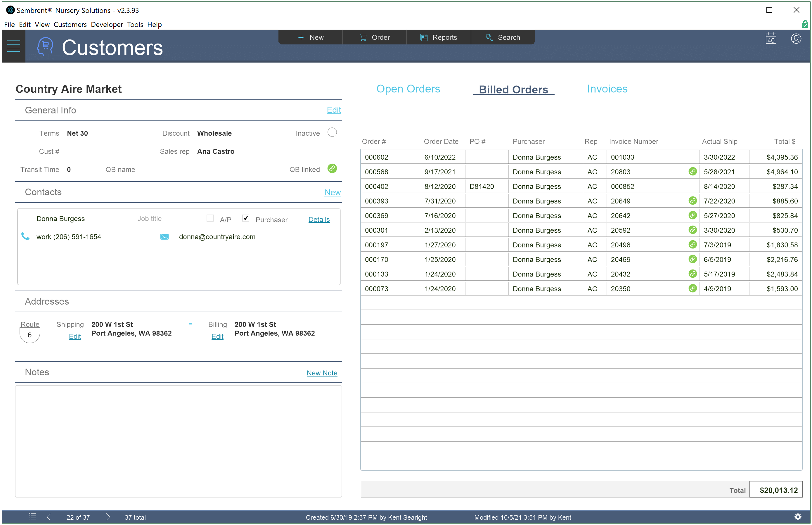Click the email envelope icon for Donna
The image size is (812, 525).
tap(164, 236)
